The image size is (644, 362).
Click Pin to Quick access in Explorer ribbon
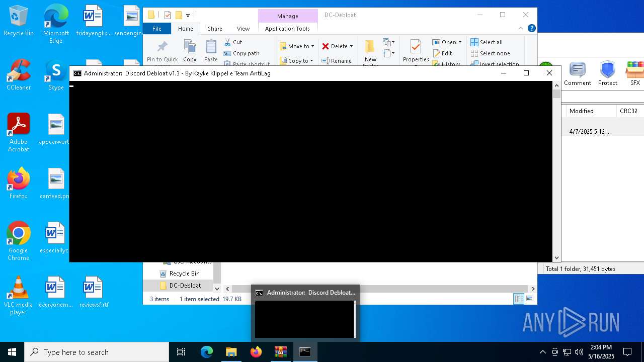[x=162, y=52]
